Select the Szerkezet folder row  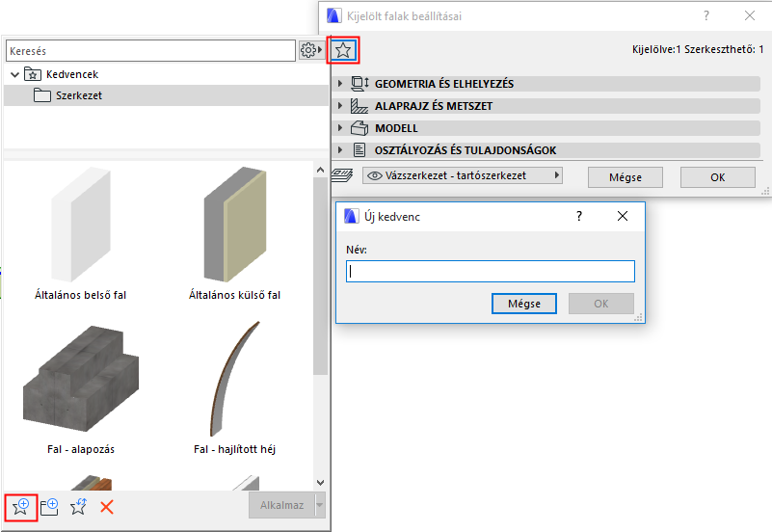[x=166, y=95]
